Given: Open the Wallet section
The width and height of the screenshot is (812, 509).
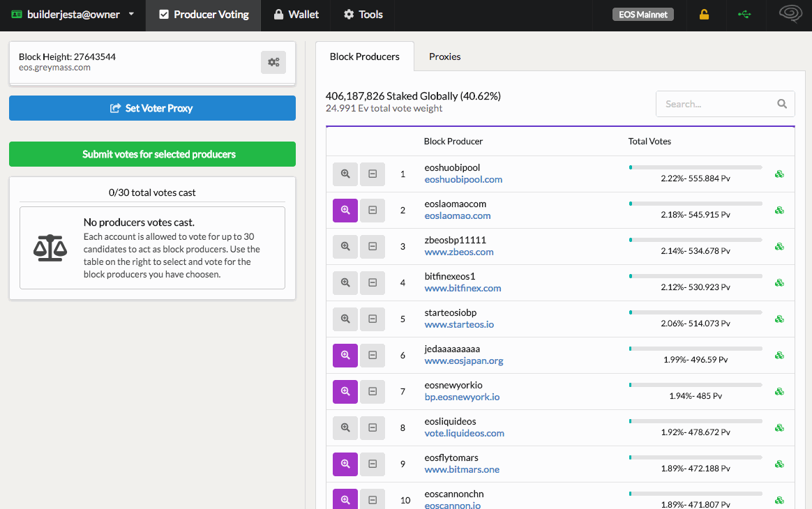Looking at the screenshot, I should click(296, 15).
